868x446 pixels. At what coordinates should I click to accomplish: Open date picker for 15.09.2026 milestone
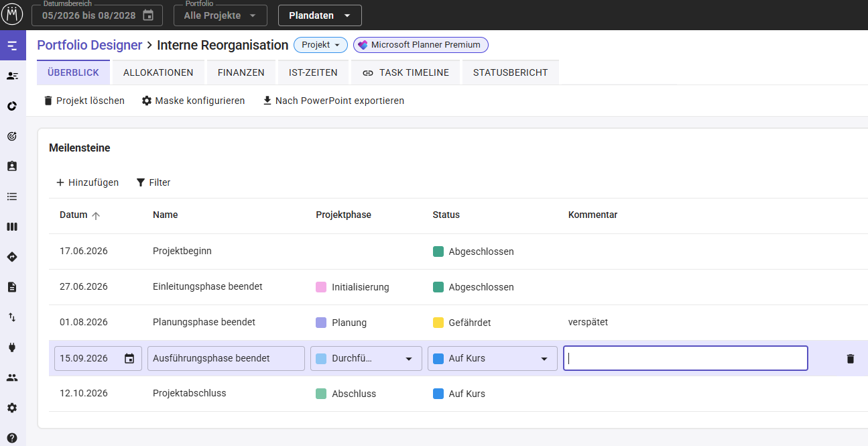pyautogui.click(x=129, y=359)
